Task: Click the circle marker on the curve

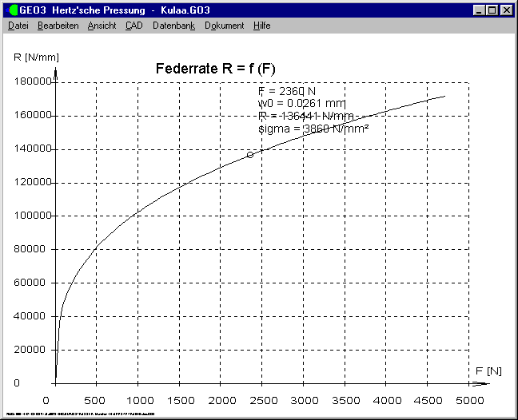Action: pos(249,154)
